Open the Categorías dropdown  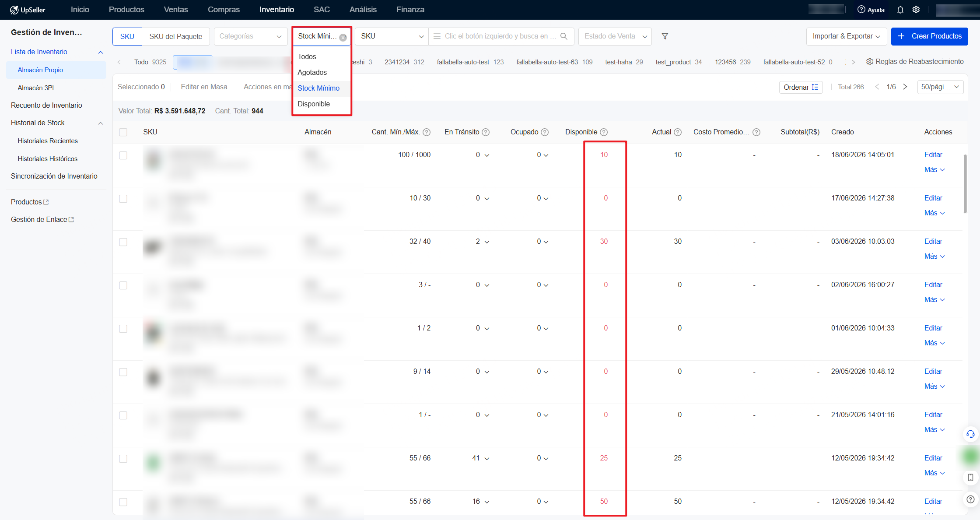[x=250, y=36]
